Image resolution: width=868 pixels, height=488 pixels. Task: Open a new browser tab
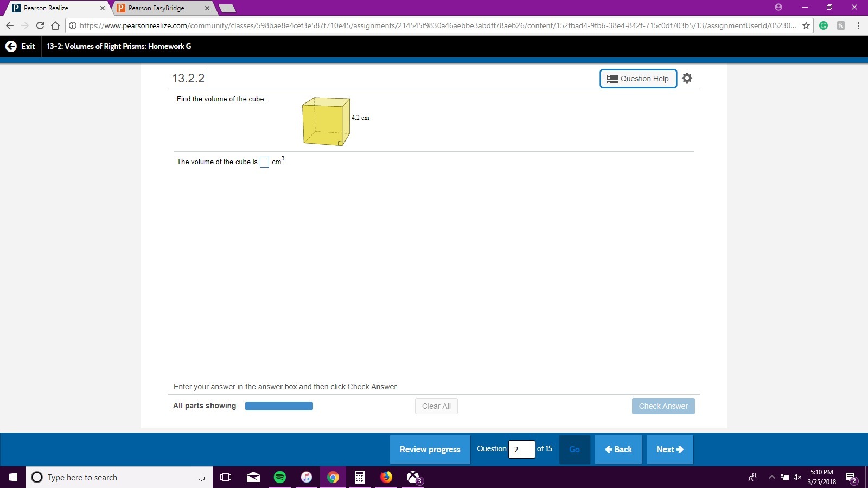click(x=227, y=8)
